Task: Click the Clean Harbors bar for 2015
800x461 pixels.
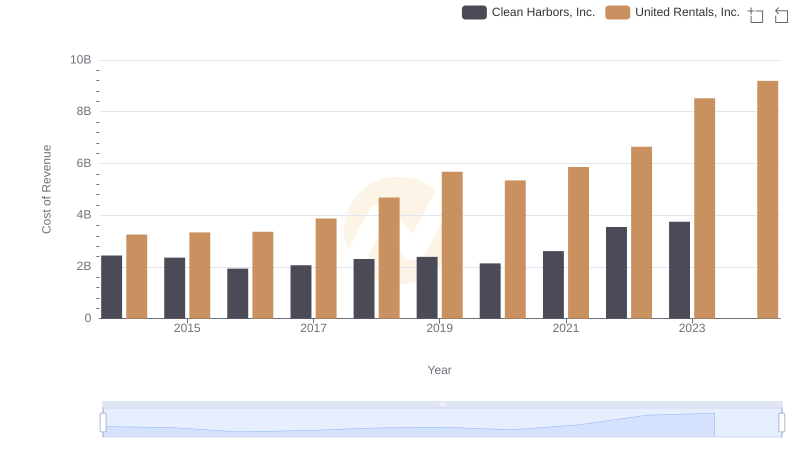Action: [x=174, y=288]
